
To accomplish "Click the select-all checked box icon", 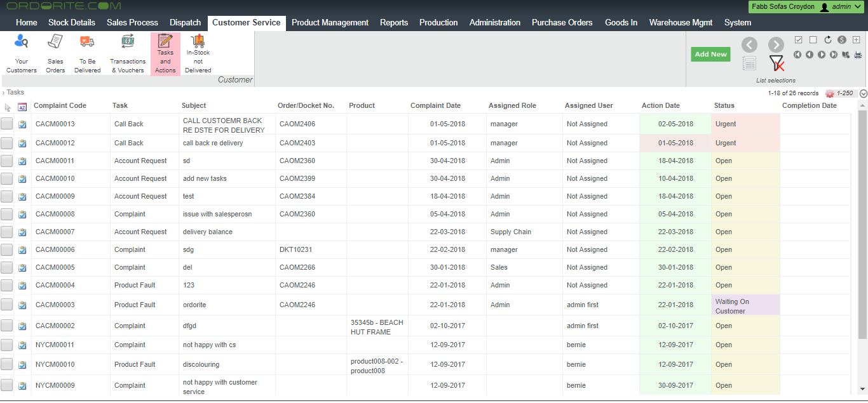I will [x=799, y=40].
